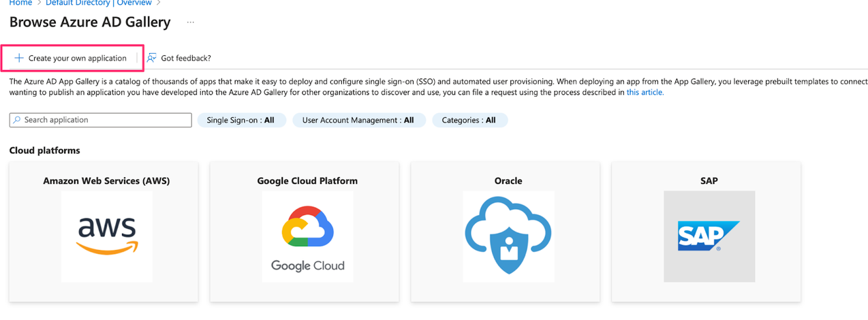This screenshot has height=320, width=868.
Task: Select the Amazon Web Services (AWS) card title
Action: [x=106, y=181]
